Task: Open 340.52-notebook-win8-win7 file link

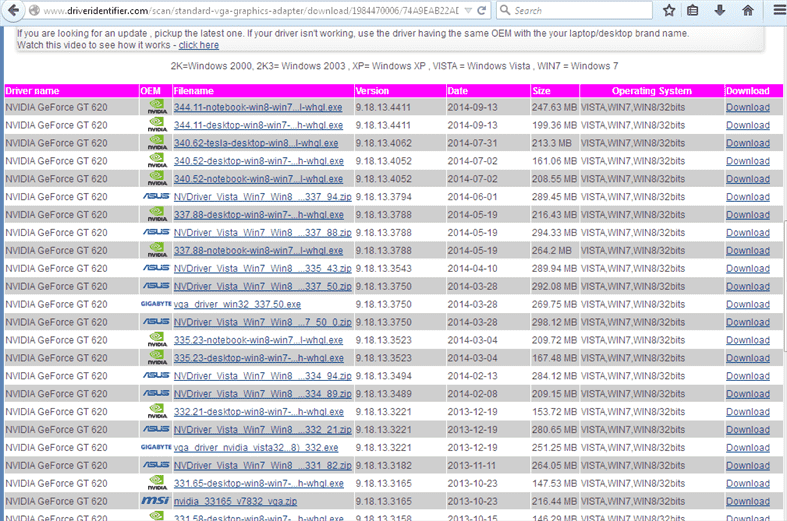Action: click(x=258, y=179)
